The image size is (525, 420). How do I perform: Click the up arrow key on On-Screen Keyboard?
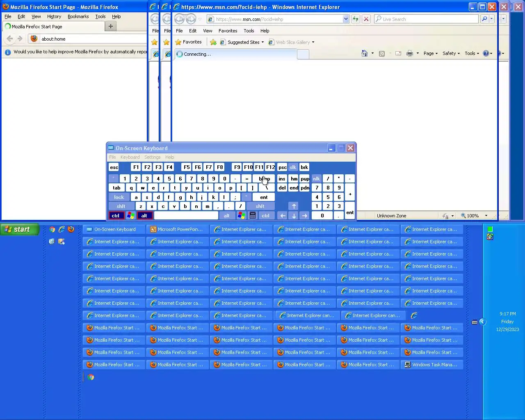[294, 206]
